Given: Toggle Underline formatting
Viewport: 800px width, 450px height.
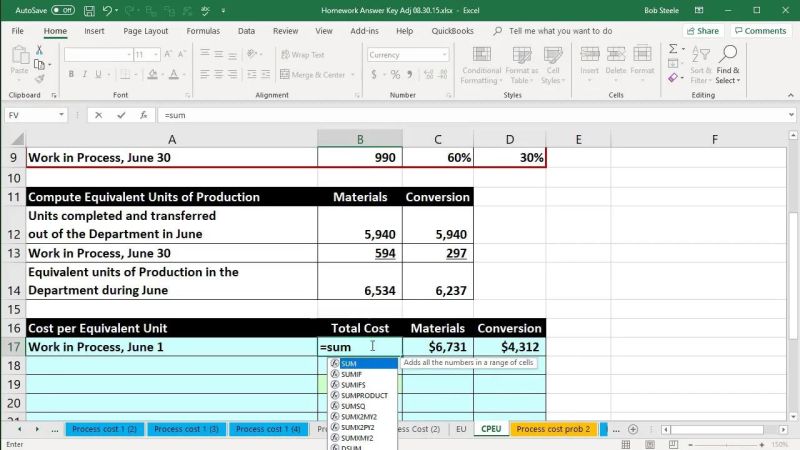Looking at the screenshot, I should tap(98, 74).
